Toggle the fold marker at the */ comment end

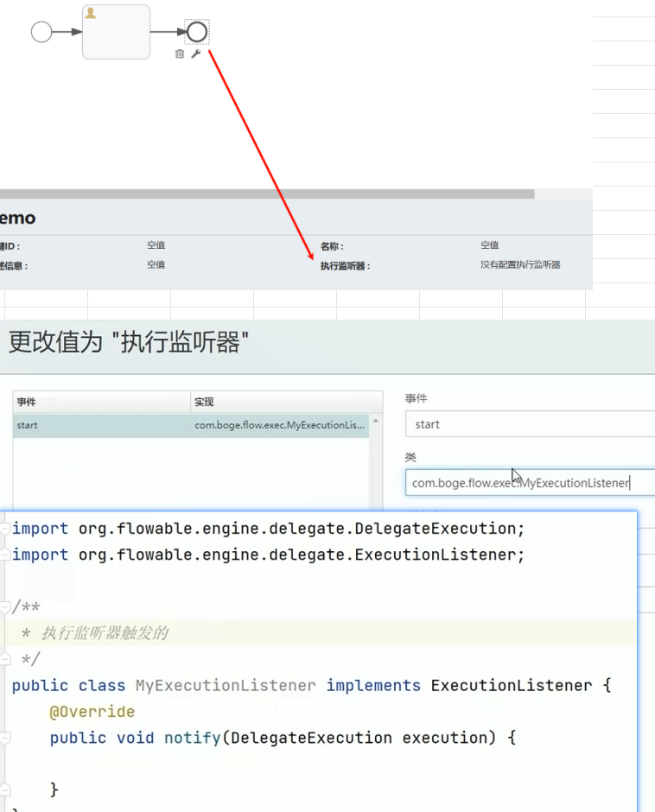[x=4, y=659]
